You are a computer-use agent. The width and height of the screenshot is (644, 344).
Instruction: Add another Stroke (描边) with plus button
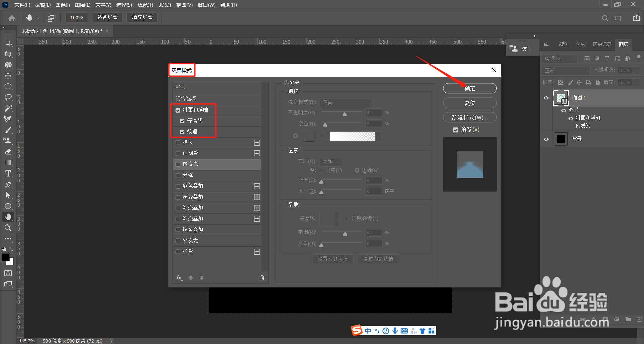click(x=257, y=143)
